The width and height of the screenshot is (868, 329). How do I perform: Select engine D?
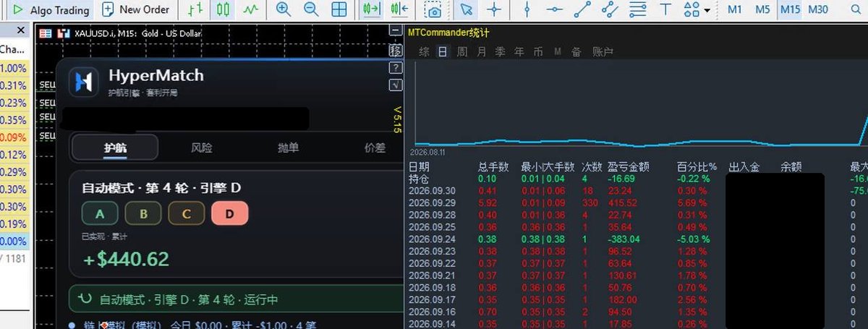coord(230,214)
